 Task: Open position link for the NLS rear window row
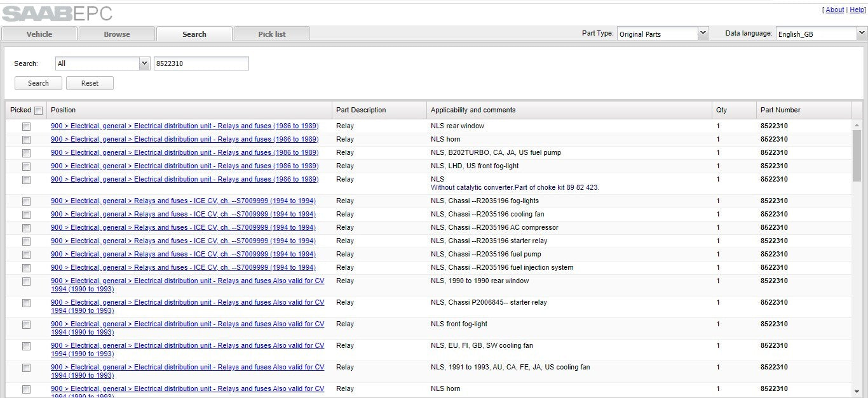184,126
